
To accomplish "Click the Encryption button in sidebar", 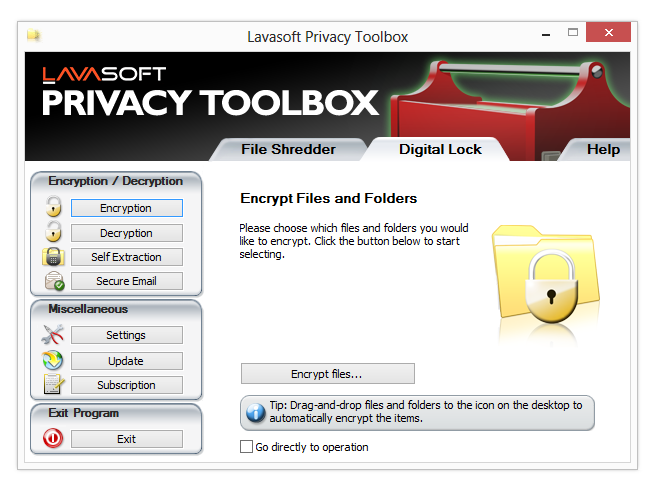I will [x=126, y=208].
